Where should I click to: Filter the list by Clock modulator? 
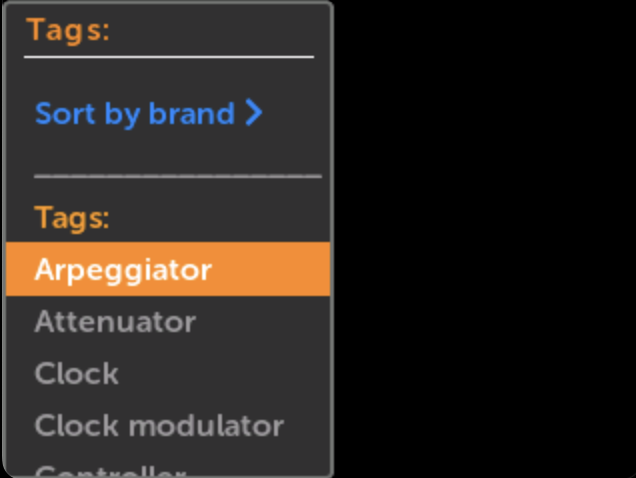[x=159, y=426]
